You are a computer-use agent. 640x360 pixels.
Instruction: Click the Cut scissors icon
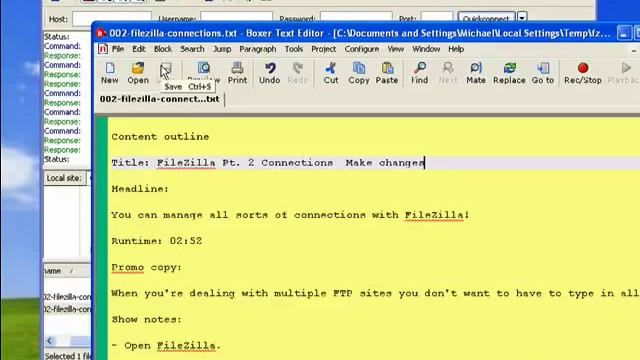click(x=331, y=73)
